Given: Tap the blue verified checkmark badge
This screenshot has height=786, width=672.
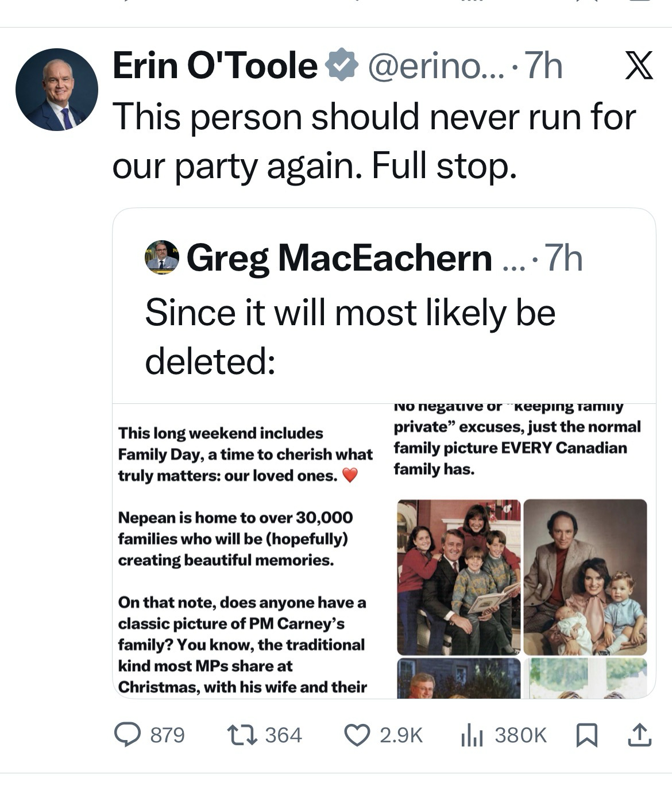Looking at the screenshot, I should point(342,65).
